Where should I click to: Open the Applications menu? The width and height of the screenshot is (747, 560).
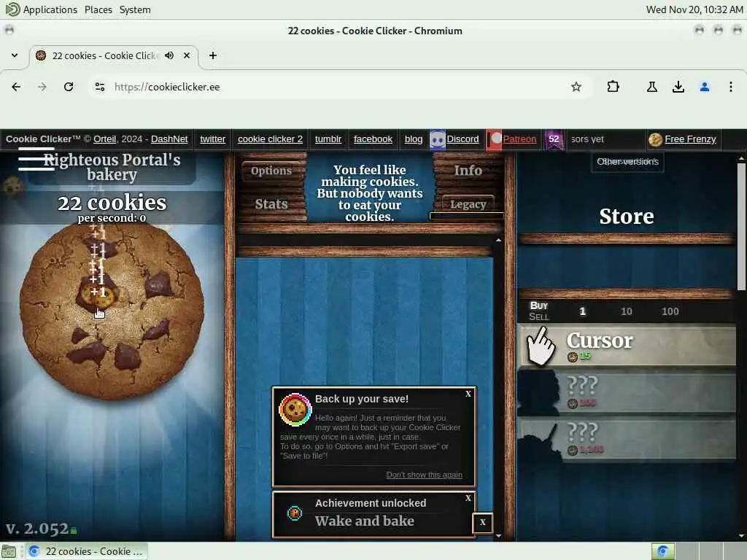(x=50, y=9)
